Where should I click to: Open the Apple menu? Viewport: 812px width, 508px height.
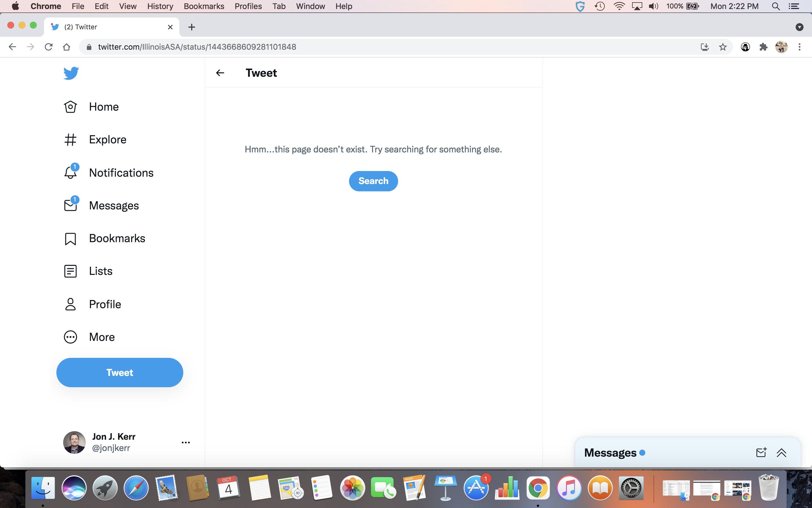coord(16,6)
